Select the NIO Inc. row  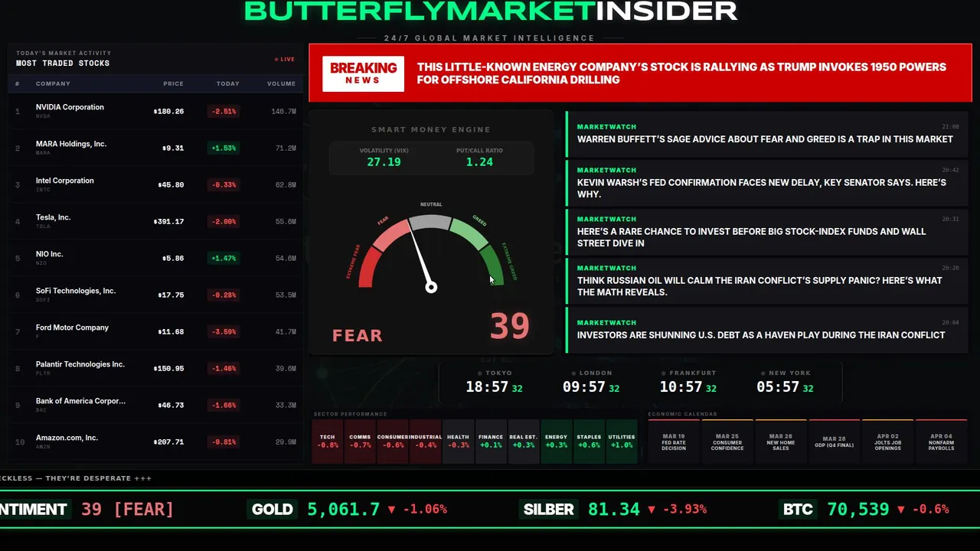pos(155,258)
